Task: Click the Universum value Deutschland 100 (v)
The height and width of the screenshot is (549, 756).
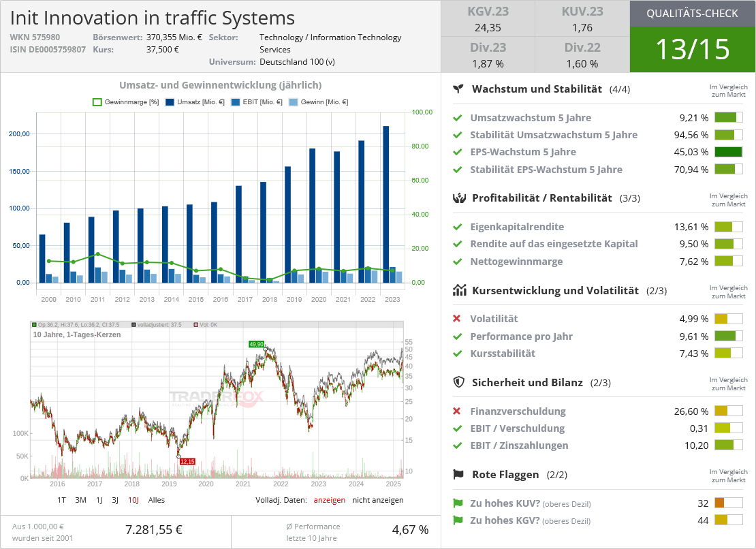Action: pyautogui.click(x=297, y=62)
